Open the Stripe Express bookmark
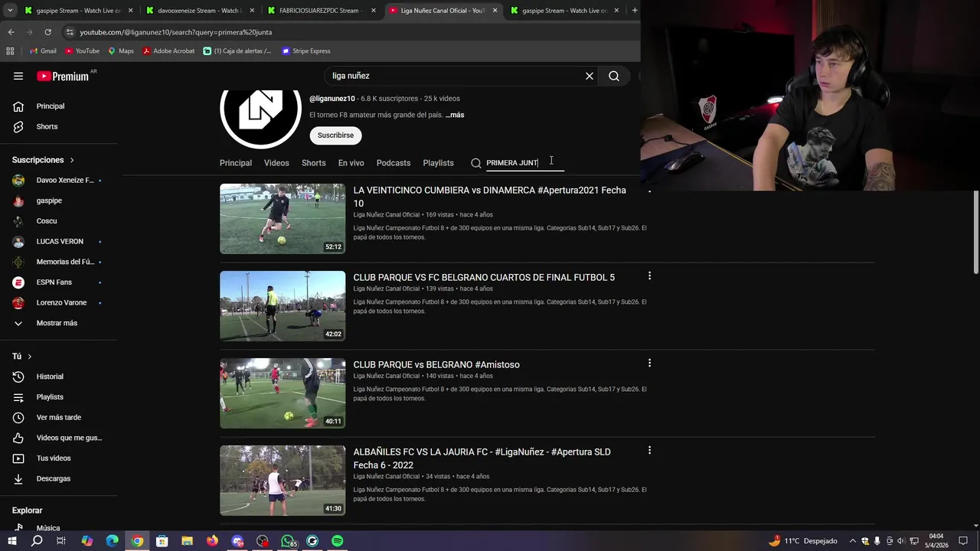Image resolution: width=980 pixels, height=551 pixels. (x=305, y=51)
